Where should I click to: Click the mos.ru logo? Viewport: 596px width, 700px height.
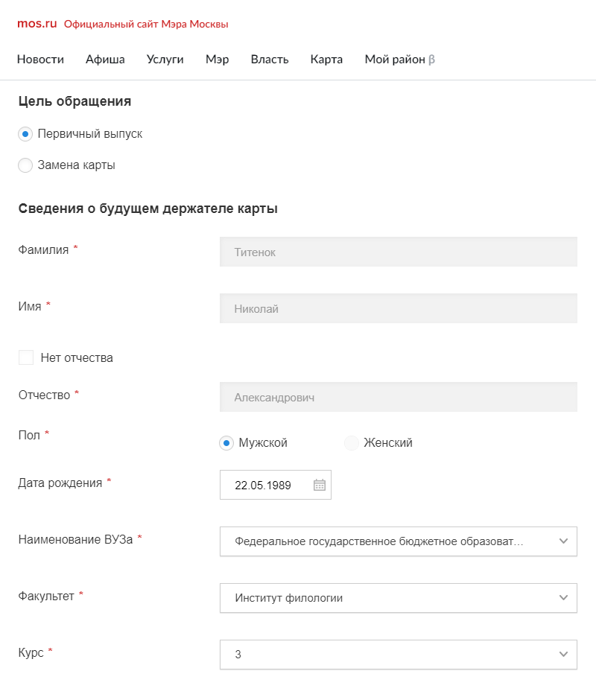37,24
